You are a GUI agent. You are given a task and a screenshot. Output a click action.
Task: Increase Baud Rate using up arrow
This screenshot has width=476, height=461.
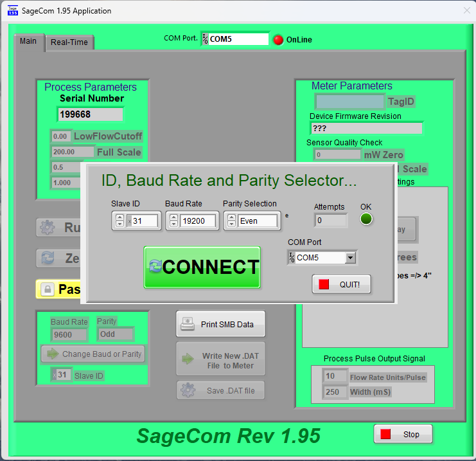pyautogui.click(x=173, y=217)
